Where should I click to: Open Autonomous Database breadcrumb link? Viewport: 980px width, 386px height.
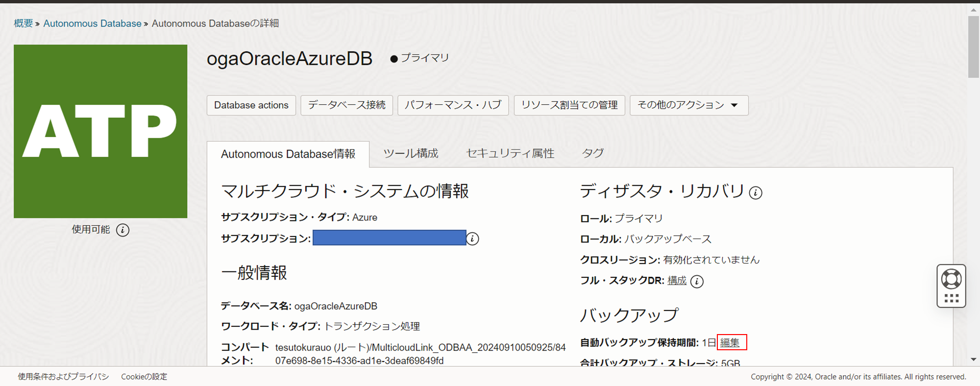92,24
